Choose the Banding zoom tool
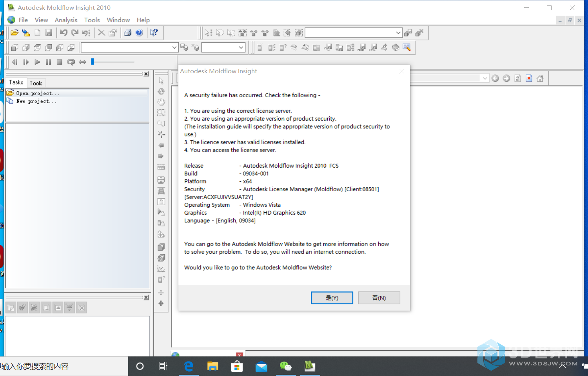 pyautogui.click(x=161, y=113)
